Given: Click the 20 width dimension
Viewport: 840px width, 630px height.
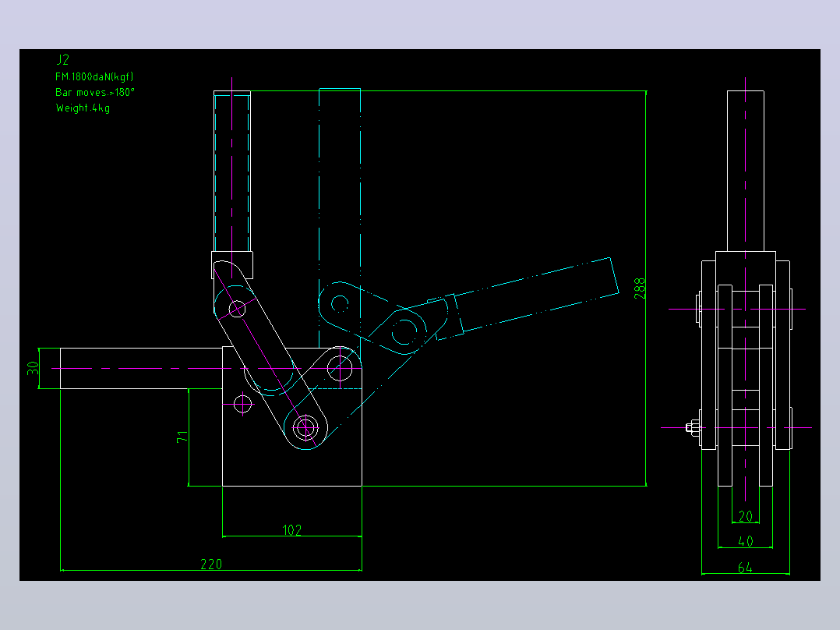Looking at the screenshot, I should tap(745, 516).
